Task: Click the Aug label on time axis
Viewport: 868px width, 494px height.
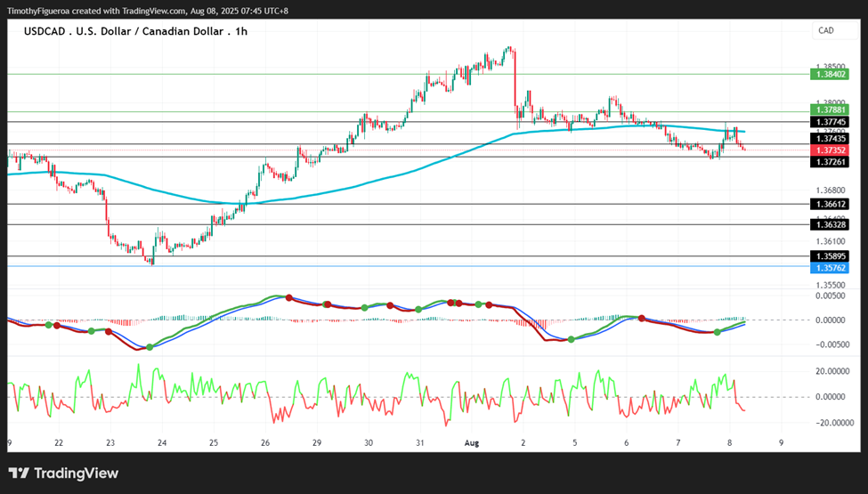Action: click(x=472, y=442)
